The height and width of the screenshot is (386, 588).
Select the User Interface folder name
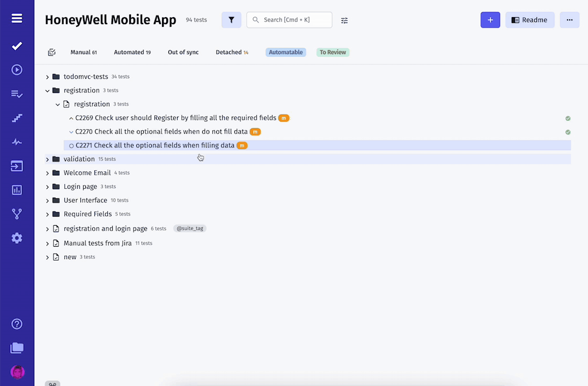coord(85,200)
